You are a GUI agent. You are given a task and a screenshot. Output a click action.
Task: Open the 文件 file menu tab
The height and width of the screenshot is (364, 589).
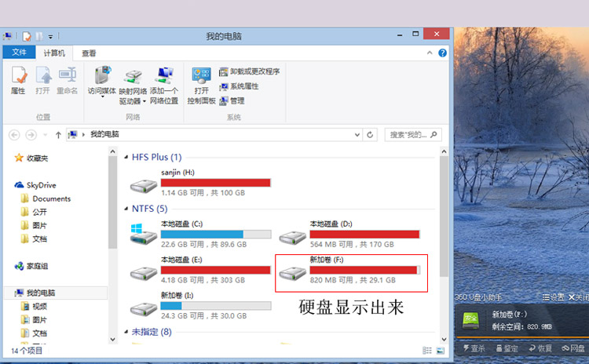tap(19, 52)
